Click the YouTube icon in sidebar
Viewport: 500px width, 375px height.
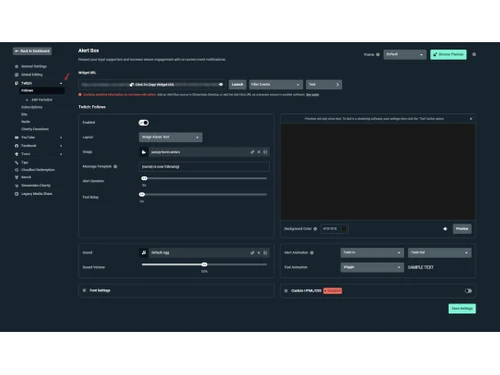click(x=16, y=137)
